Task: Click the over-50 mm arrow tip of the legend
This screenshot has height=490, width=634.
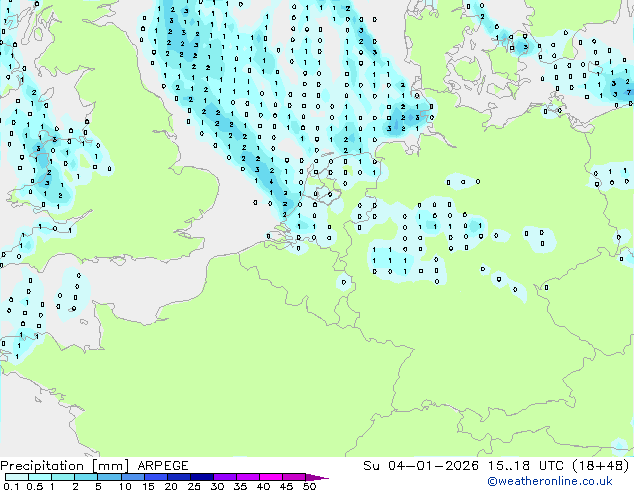Action: click(317, 477)
